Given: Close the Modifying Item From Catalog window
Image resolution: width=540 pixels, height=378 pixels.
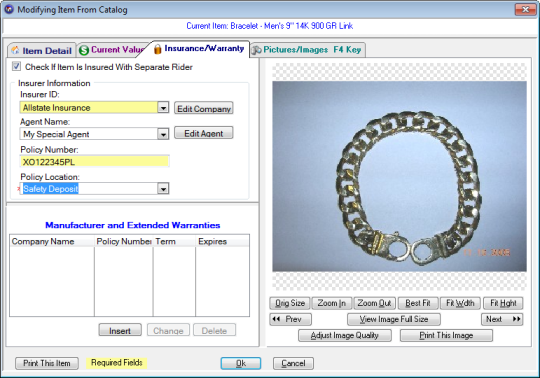Looking at the screenshot, I should (525, 9).
